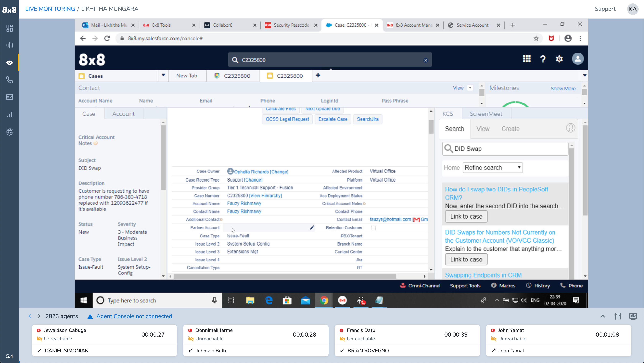
Task: Open the History utility
Action: 538,286
